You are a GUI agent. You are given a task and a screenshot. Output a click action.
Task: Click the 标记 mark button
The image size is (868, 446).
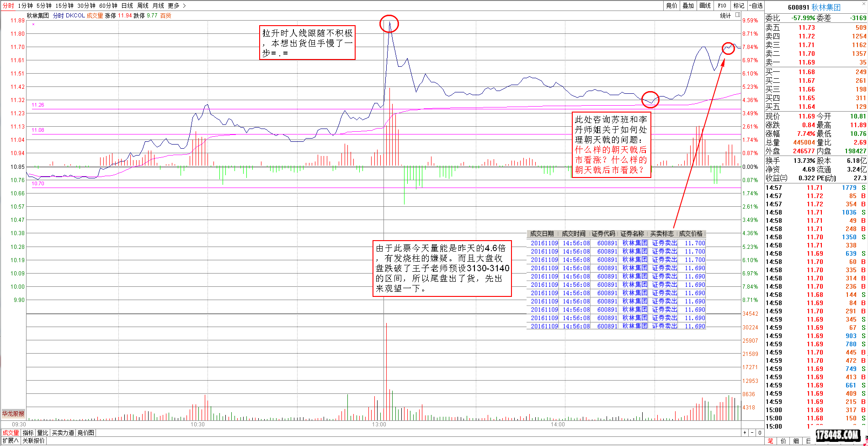tap(739, 5)
